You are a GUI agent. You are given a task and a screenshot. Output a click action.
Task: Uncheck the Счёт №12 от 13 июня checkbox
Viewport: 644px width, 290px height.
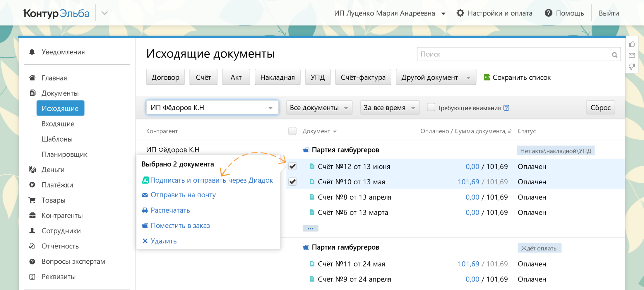(292, 166)
